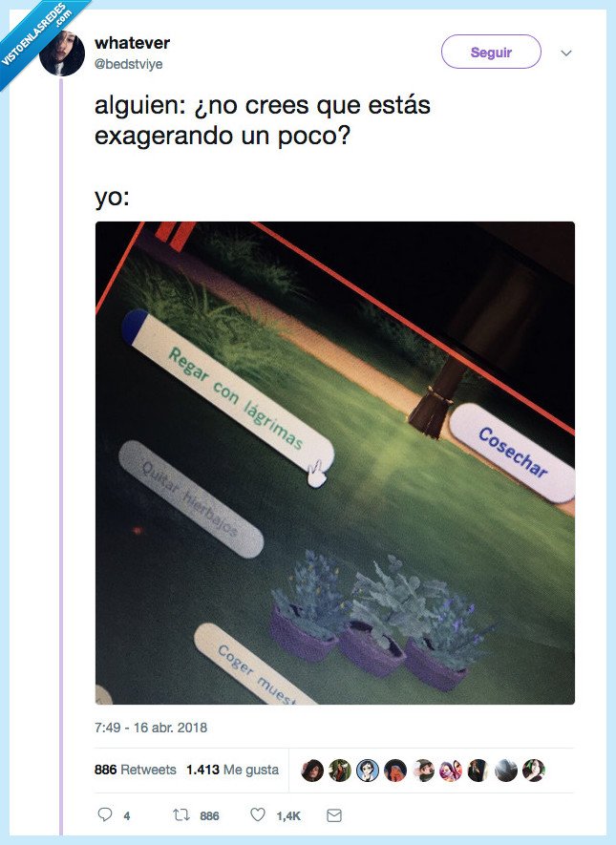616x845 pixels.
Task: View the 1.413 Me gusta list
Action: pyautogui.click(x=233, y=770)
